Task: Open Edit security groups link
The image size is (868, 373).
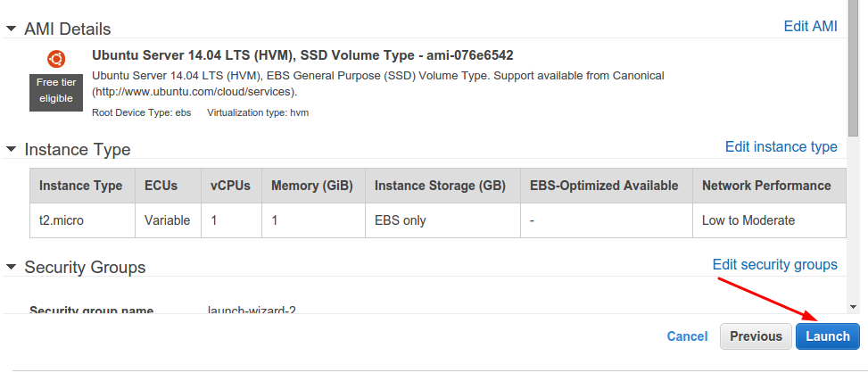Action: [x=774, y=264]
